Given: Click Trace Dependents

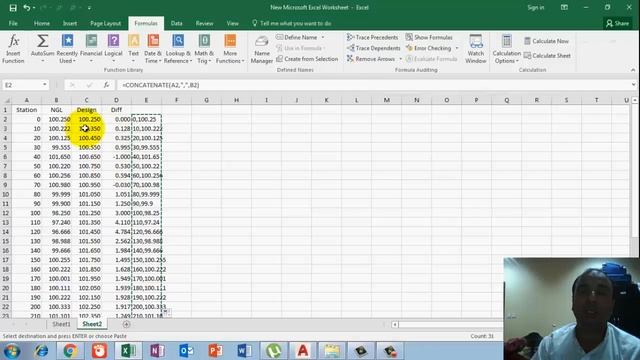Looking at the screenshot, I should click(373, 48).
